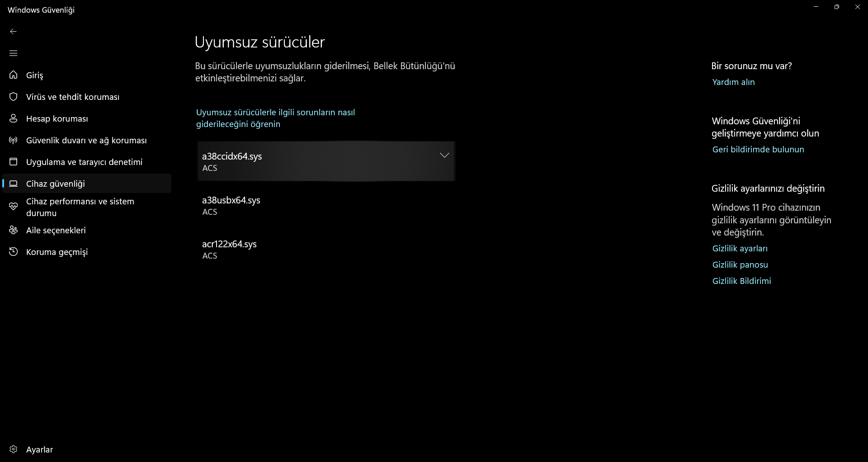Restore down the Windows Güvenliği window
This screenshot has height=462, width=868.
point(837,7)
